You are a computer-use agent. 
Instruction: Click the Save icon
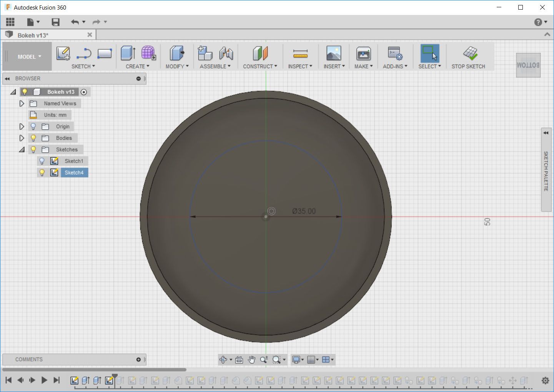pyautogui.click(x=56, y=22)
